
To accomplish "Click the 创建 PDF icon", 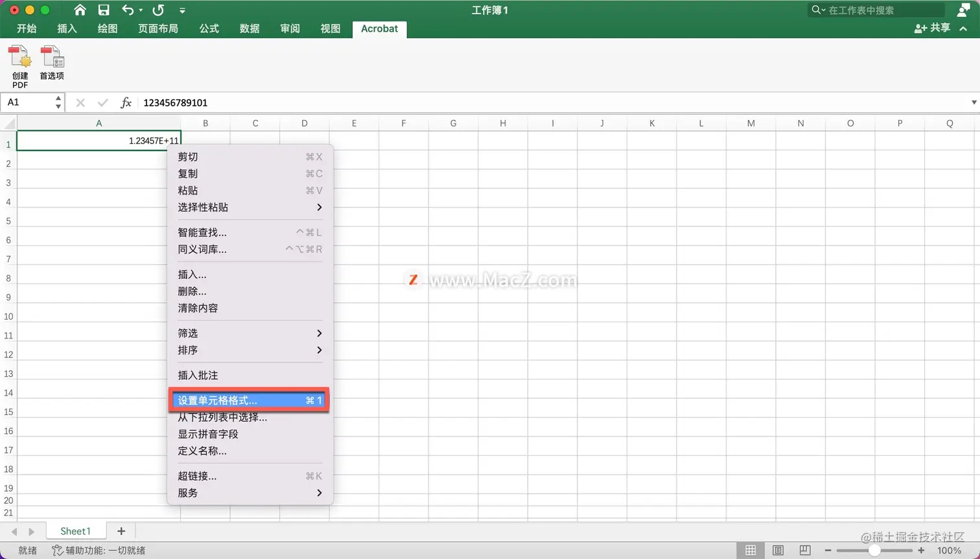I will (x=20, y=66).
